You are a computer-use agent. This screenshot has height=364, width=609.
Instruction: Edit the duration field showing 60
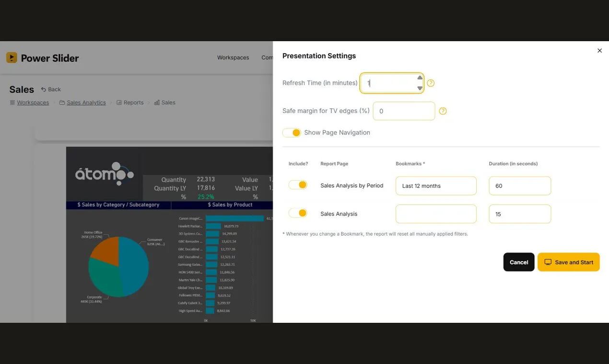(520, 186)
